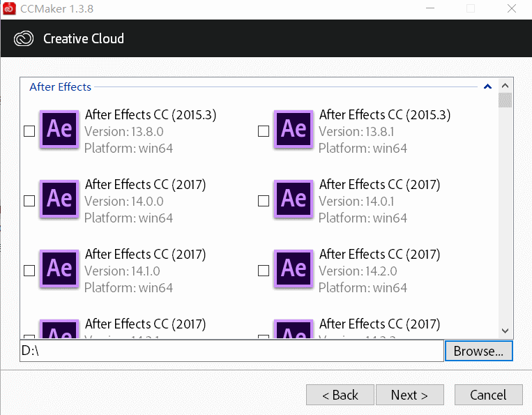Image resolution: width=532 pixels, height=415 pixels.
Task: Click the CCMaker title bar app icon
Action: pos(9,8)
